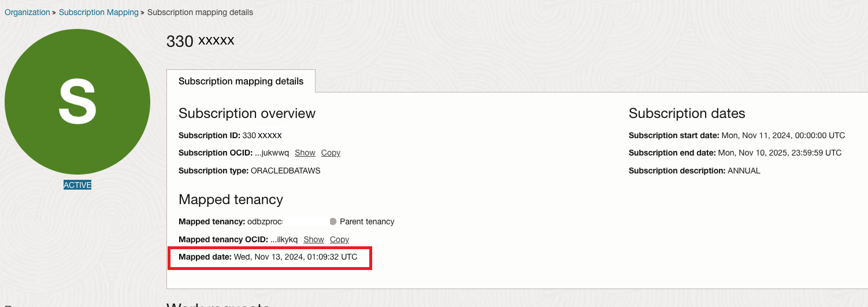Click the ORACLEDBATAWS subscription type value
This screenshot has width=868, height=307.
pyautogui.click(x=285, y=171)
